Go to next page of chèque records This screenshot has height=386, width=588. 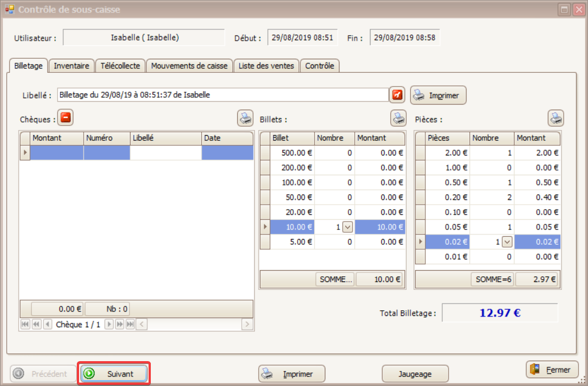(119, 324)
